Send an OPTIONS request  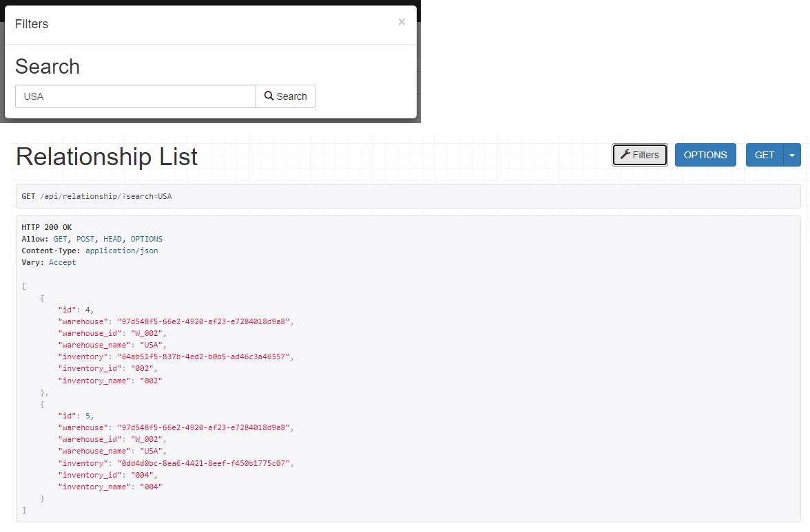[705, 155]
